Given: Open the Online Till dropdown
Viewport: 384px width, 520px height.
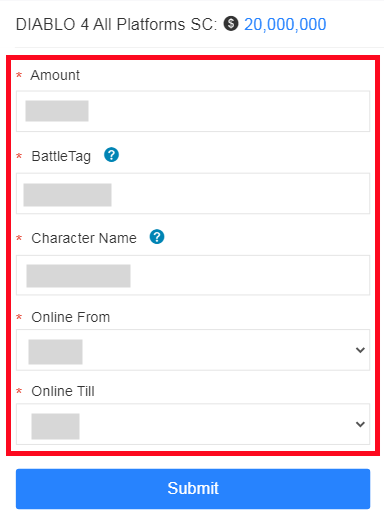Looking at the screenshot, I should click(x=193, y=424).
